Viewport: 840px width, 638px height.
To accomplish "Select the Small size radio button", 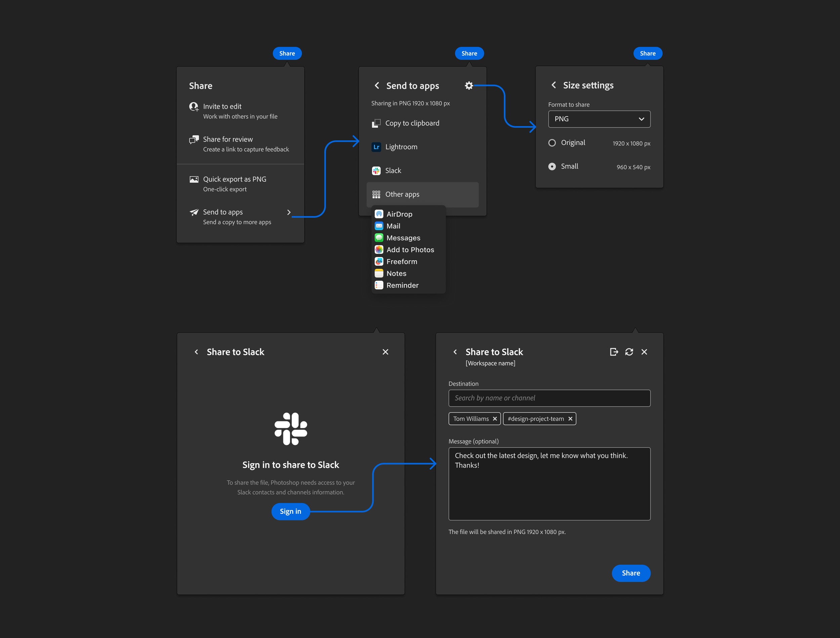I will (x=552, y=167).
